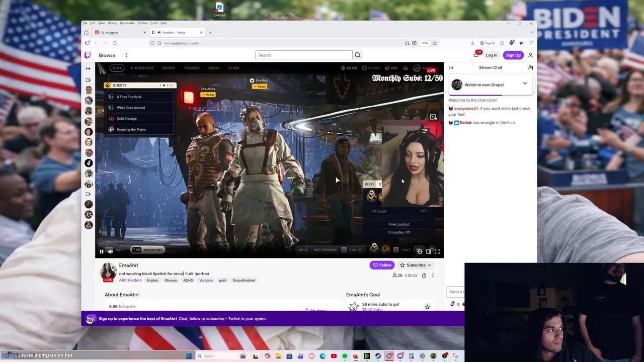Open the Tools menu
Screen dimensions: 644x362
[x=154, y=23]
